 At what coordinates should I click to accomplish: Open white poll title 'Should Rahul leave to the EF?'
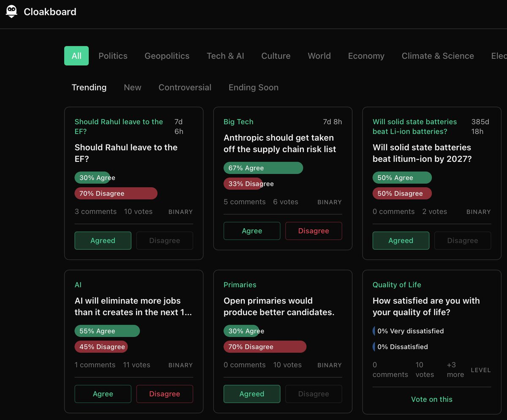pos(126,153)
